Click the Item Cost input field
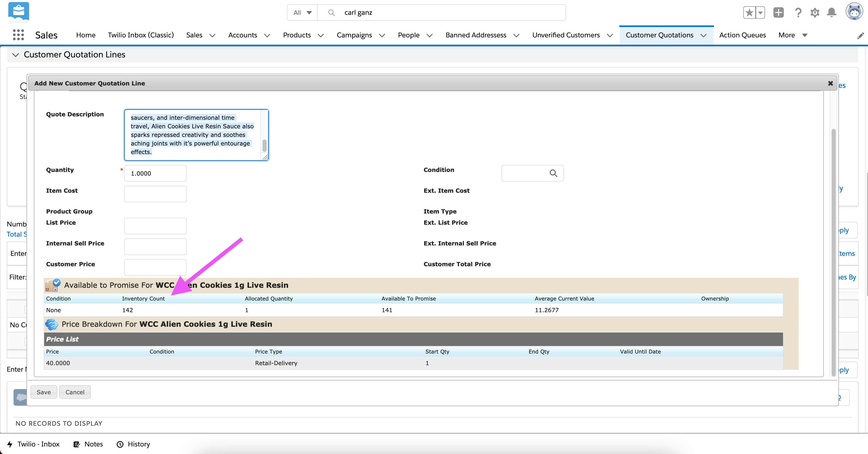868x454 pixels. (155, 194)
